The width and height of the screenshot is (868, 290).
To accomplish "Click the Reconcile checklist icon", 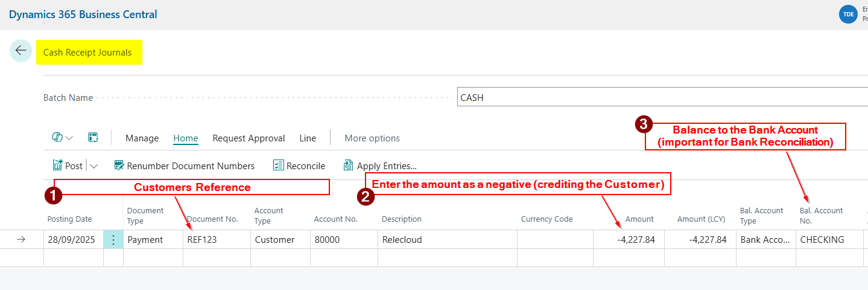I will [x=279, y=166].
